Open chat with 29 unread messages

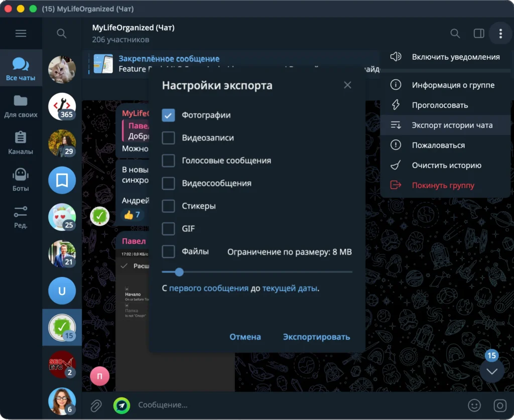62,143
